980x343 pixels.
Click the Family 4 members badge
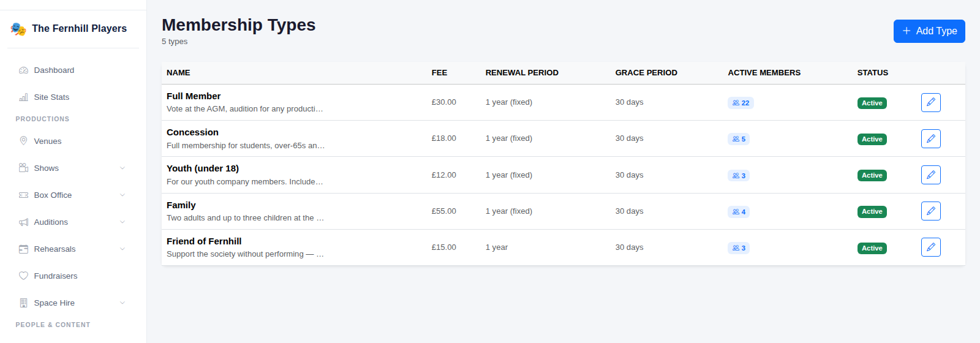pos(739,212)
